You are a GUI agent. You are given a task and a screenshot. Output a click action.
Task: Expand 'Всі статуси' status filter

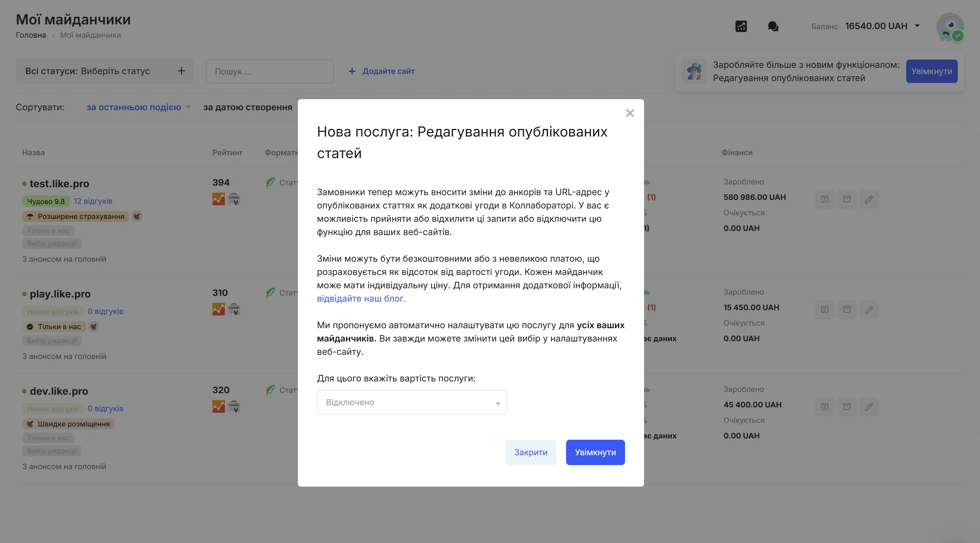point(104,71)
